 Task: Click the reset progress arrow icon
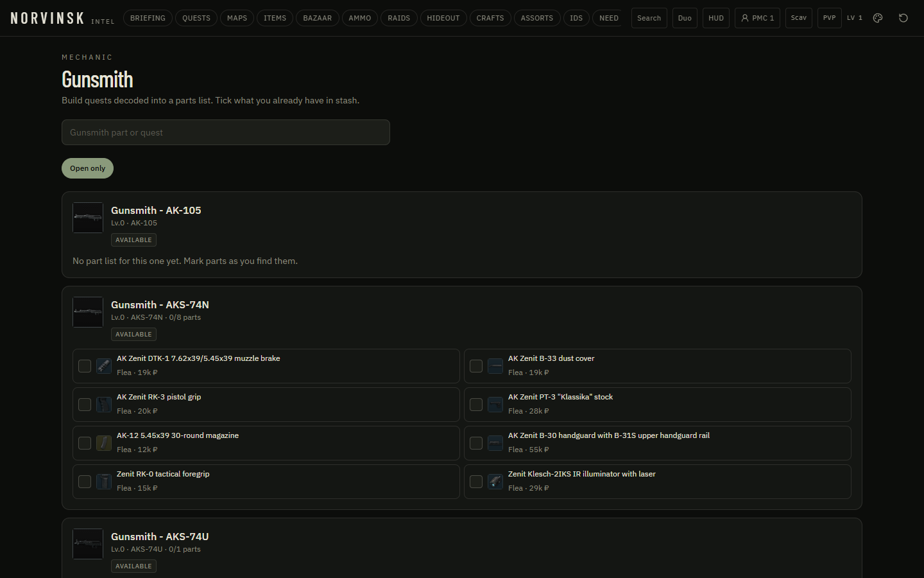(x=903, y=18)
